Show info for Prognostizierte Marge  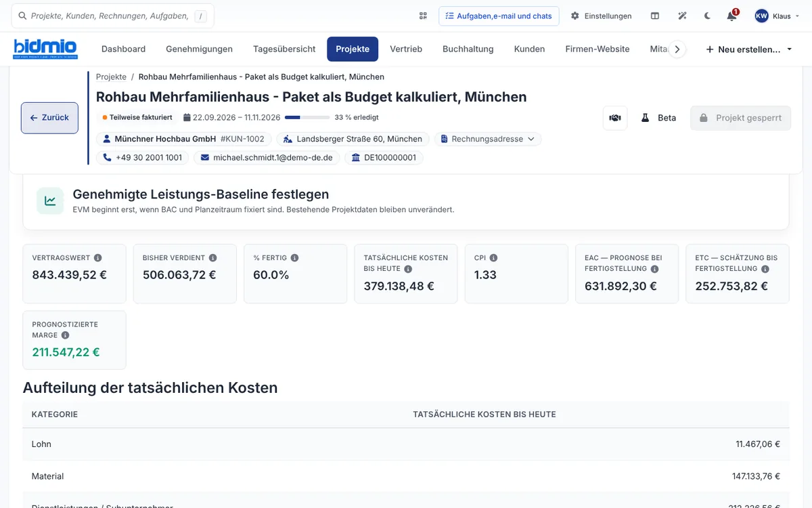tap(65, 335)
